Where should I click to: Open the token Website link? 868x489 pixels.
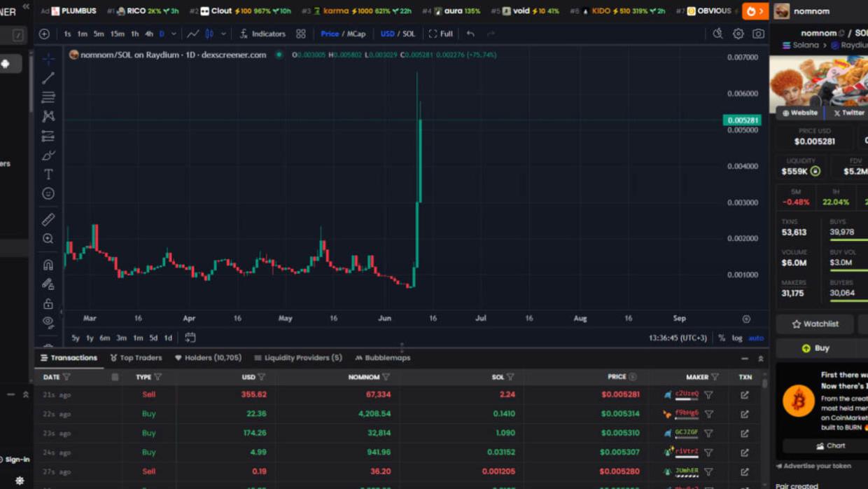coord(799,113)
